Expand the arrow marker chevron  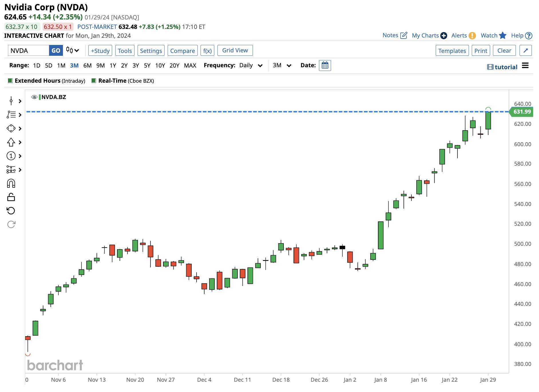[20, 142]
